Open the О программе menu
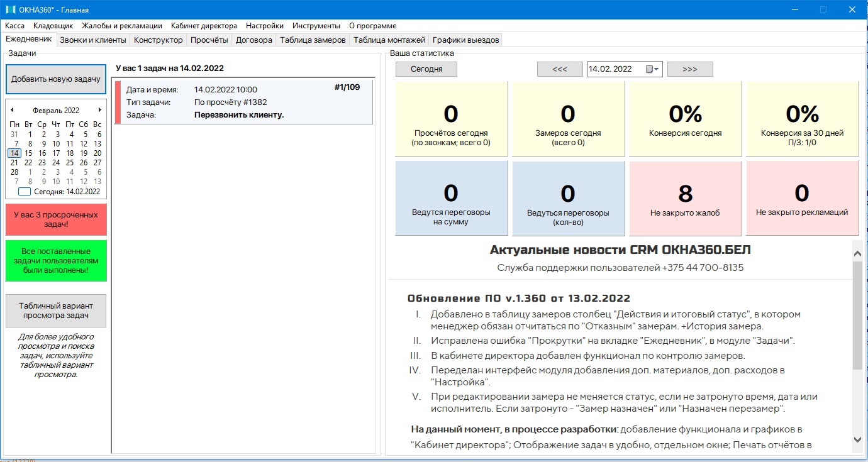 pos(372,26)
